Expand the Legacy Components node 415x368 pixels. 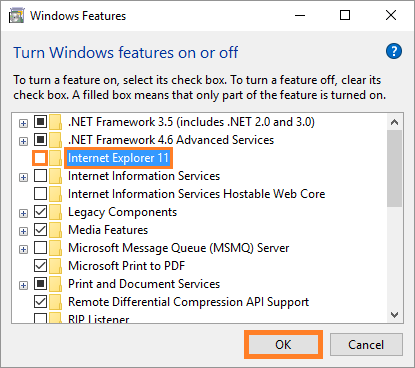click(x=23, y=213)
